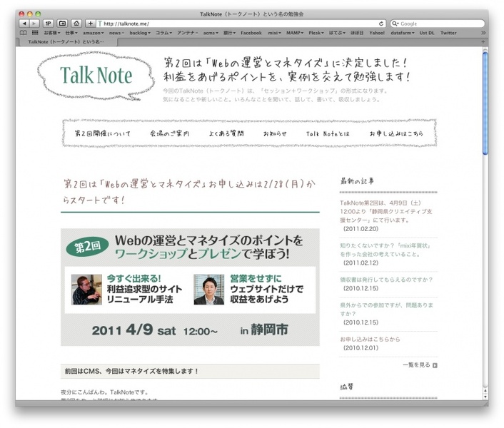Open the bookmarks book icon
Viewport: 504px width, 428px height.
[24, 33]
